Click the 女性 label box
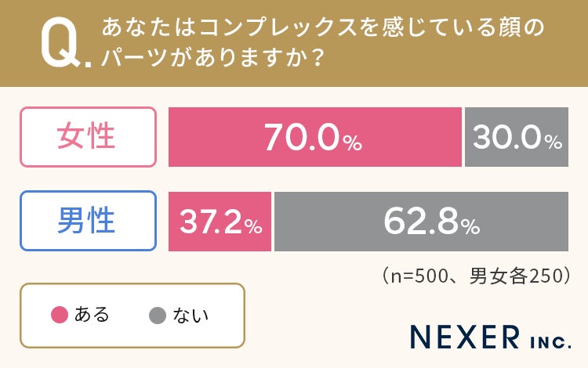The height and width of the screenshot is (368, 588). 88,137
